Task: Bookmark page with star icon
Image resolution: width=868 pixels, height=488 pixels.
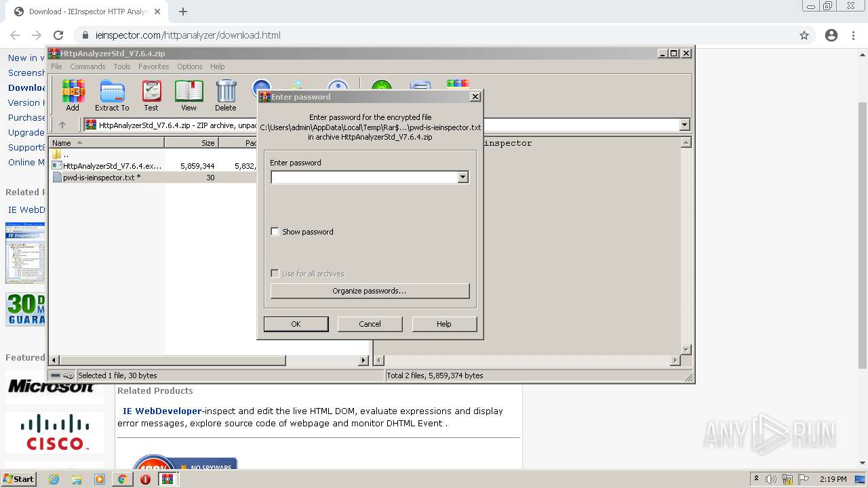Action: click(804, 35)
